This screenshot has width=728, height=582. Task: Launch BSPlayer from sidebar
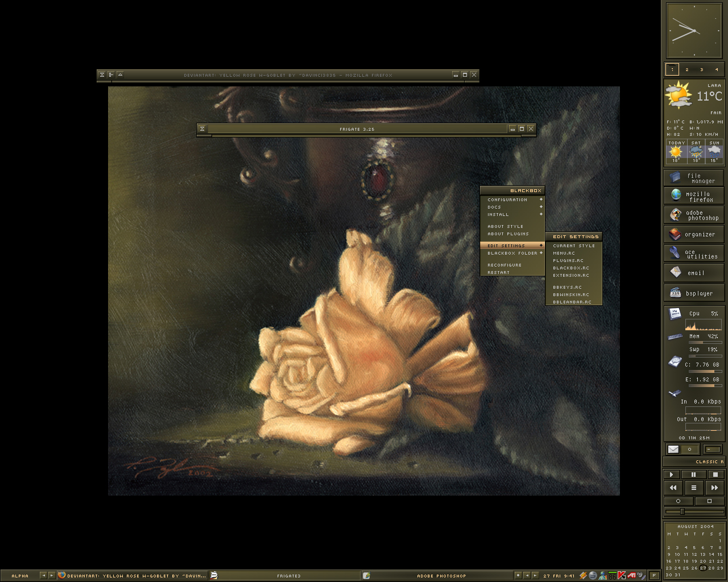[x=694, y=293]
